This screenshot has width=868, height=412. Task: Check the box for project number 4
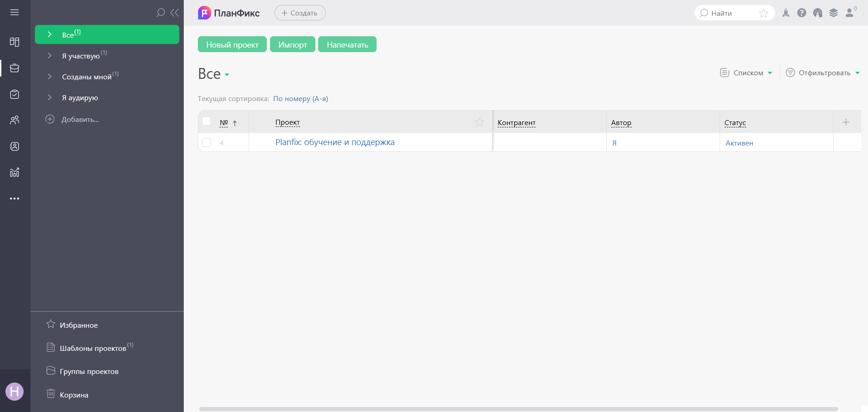pyautogui.click(x=206, y=142)
